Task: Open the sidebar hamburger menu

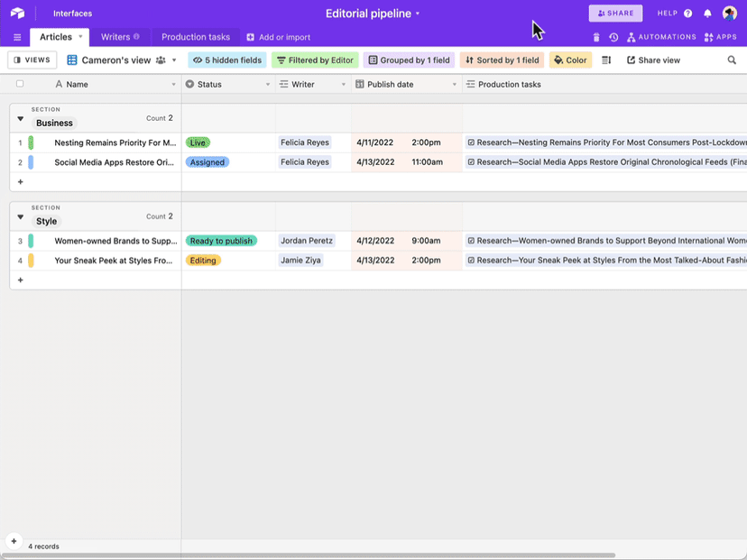Action: pos(16,36)
